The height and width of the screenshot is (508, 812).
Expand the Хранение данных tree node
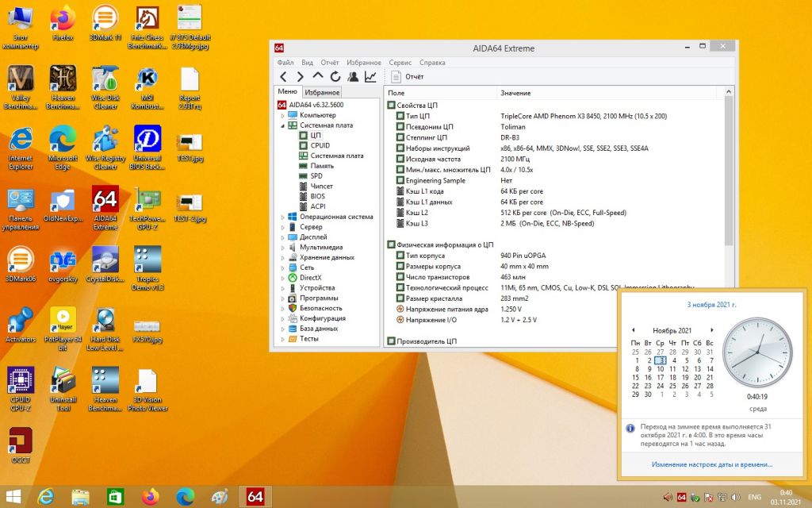click(x=283, y=258)
